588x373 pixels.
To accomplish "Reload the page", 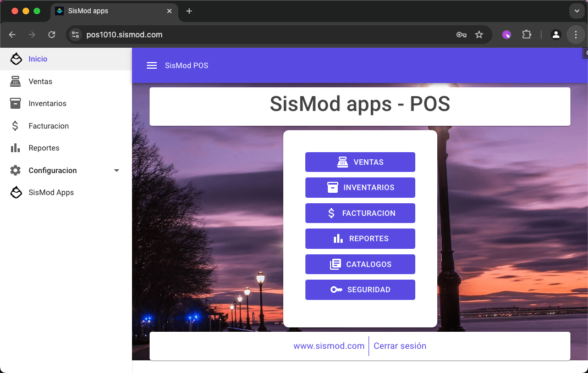I will coord(52,35).
